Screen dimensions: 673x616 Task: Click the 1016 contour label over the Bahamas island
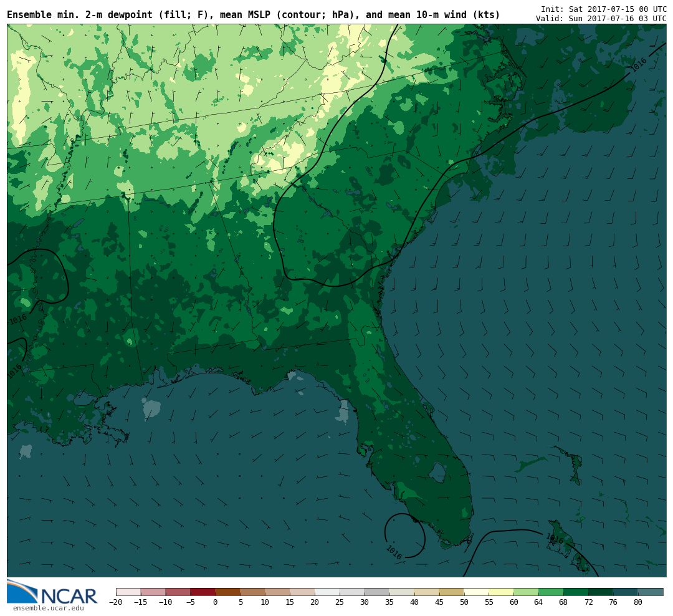click(555, 538)
